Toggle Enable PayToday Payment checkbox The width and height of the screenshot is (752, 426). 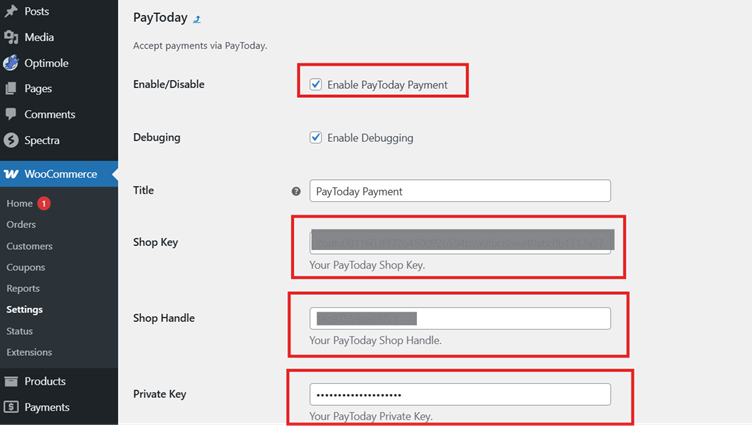[x=316, y=85]
